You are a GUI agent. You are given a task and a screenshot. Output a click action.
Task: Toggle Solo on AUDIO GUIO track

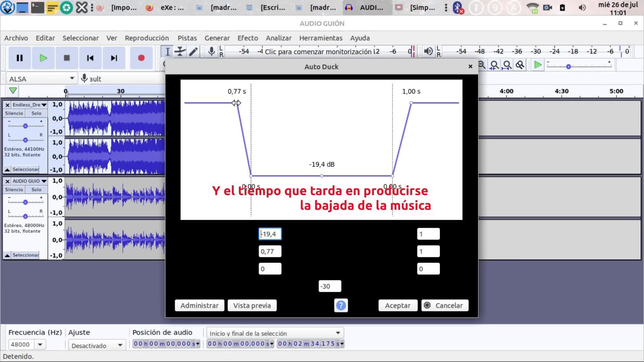click(x=36, y=190)
